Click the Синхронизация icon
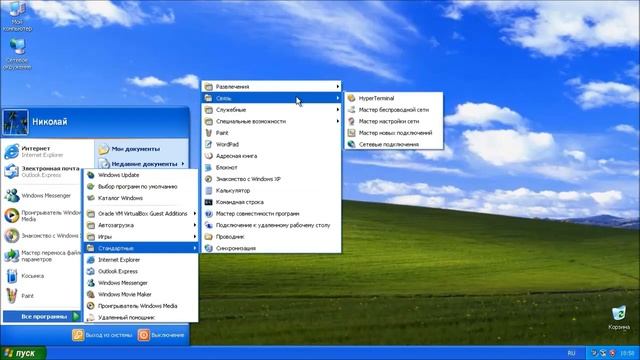The height and width of the screenshot is (360, 640). tap(209, 248)
